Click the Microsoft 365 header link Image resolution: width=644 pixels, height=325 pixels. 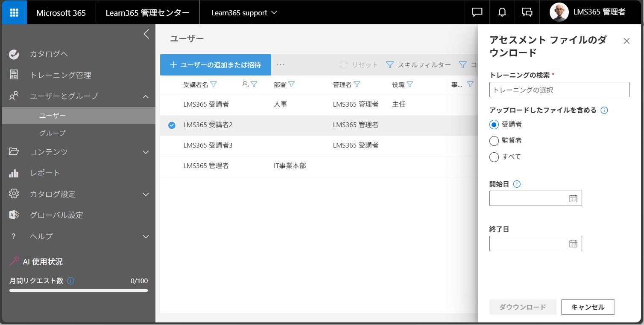[x=61, y=12]
